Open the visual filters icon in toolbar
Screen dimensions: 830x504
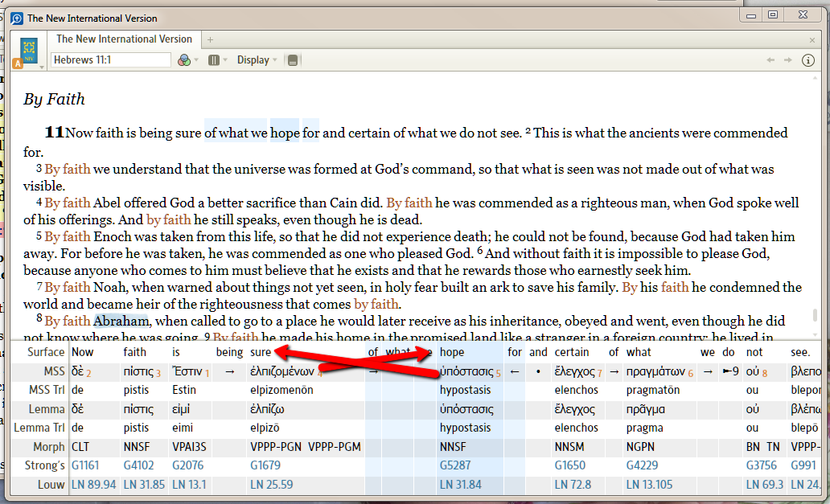(x=183, y=60)
